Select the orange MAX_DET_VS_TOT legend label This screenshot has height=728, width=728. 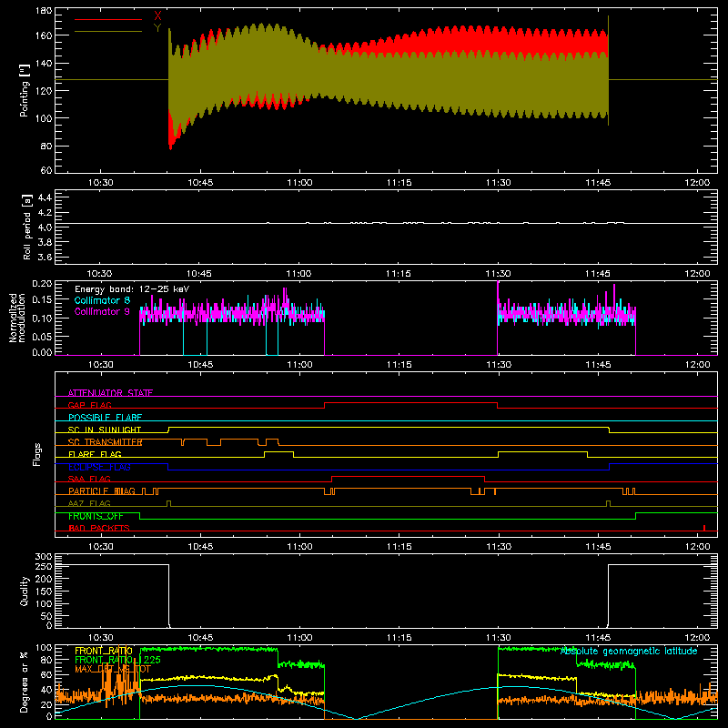click(x=113, y=669)
